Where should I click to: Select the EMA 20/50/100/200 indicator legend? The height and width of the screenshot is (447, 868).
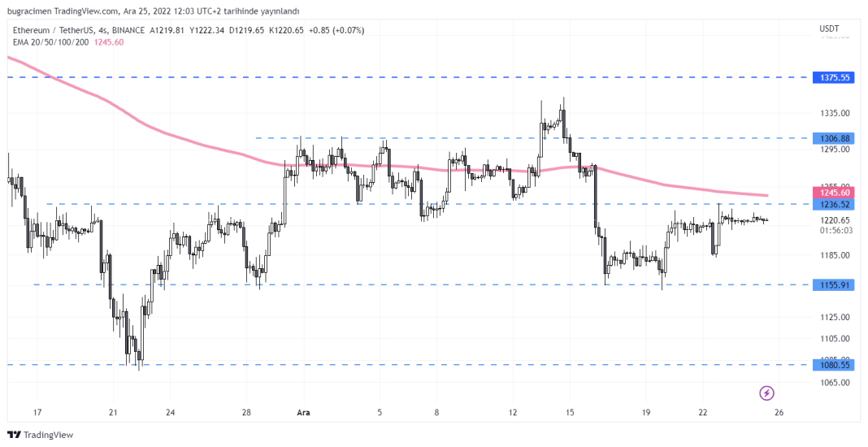tap(50, 42)
